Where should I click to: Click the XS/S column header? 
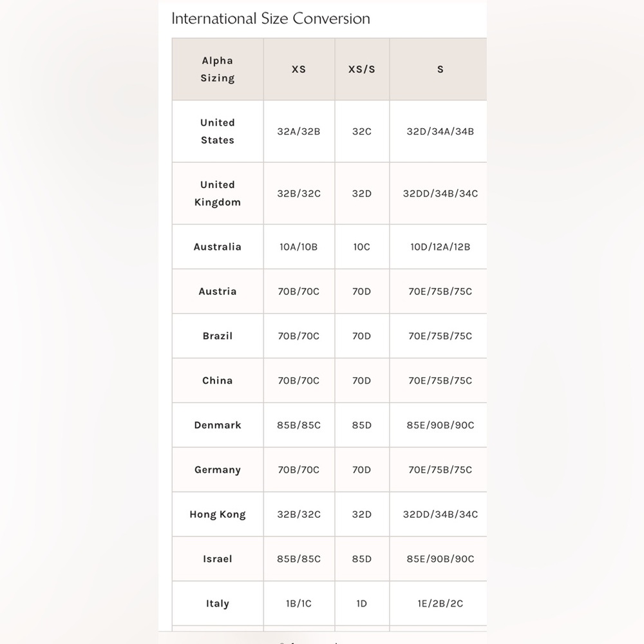pyautogui.click(x=362, y=70)
